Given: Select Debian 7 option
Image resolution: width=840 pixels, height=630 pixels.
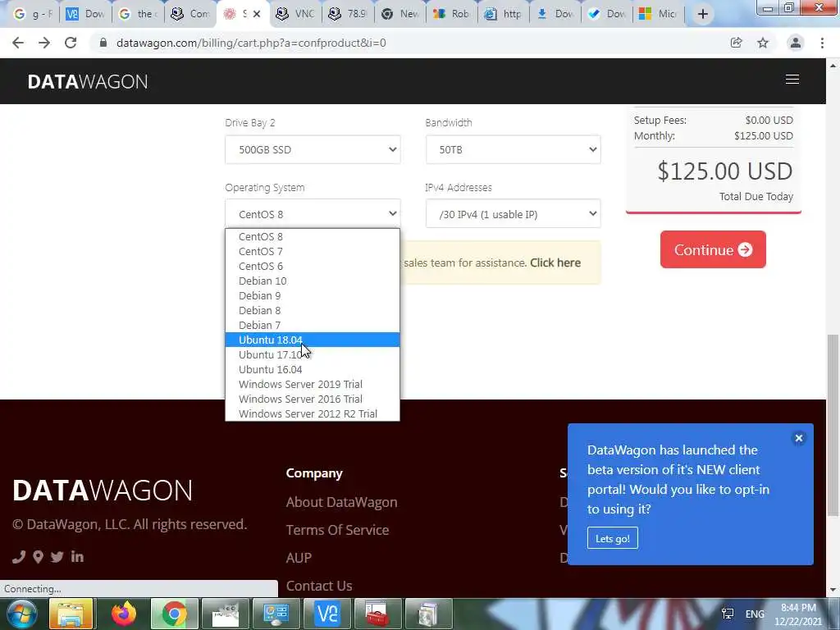Looking at the screenshot, I should pos(313,325).
